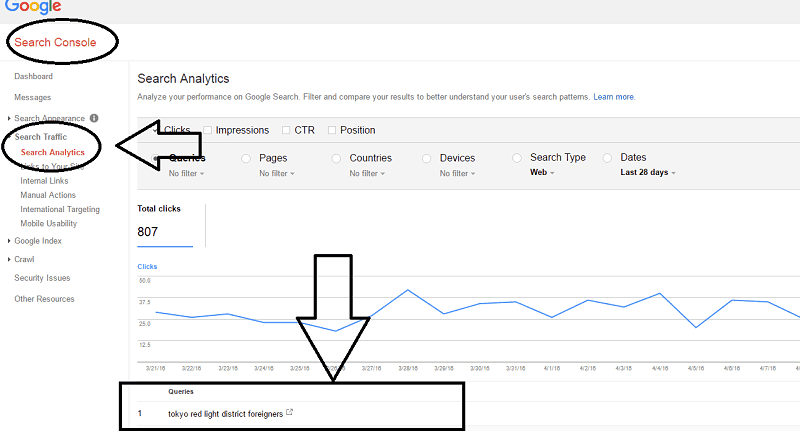This screenshot has width=800, height=431.
Task: Click the Google logo
Action: pos(32,8)
